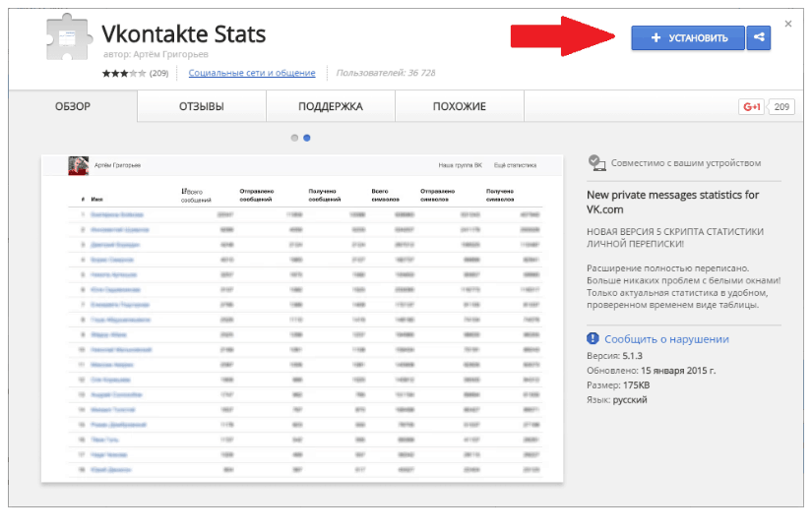This screenshot has width=812, height=531.
Task: Select the ОБЗОР tab
Action: tap(73, 106)
